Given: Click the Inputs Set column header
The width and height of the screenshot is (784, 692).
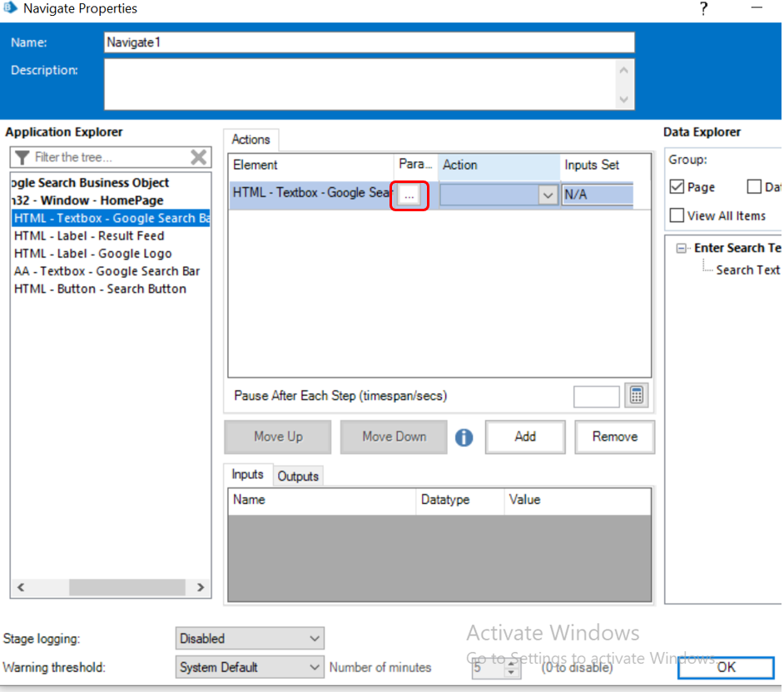Looking at the screenshot, I should coord(605,166).
